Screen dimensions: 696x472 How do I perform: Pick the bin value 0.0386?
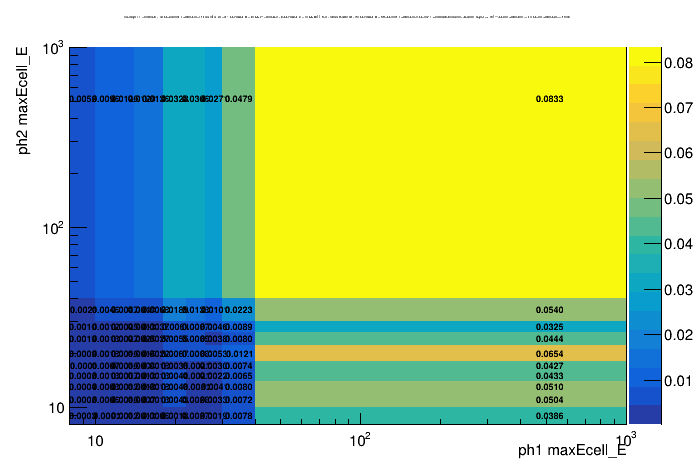[x=549, y=415]
